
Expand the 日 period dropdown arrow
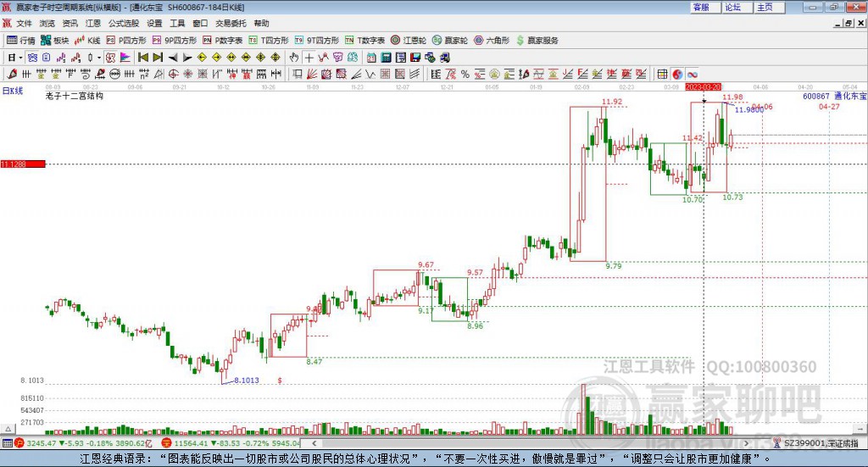pos(20,58)
